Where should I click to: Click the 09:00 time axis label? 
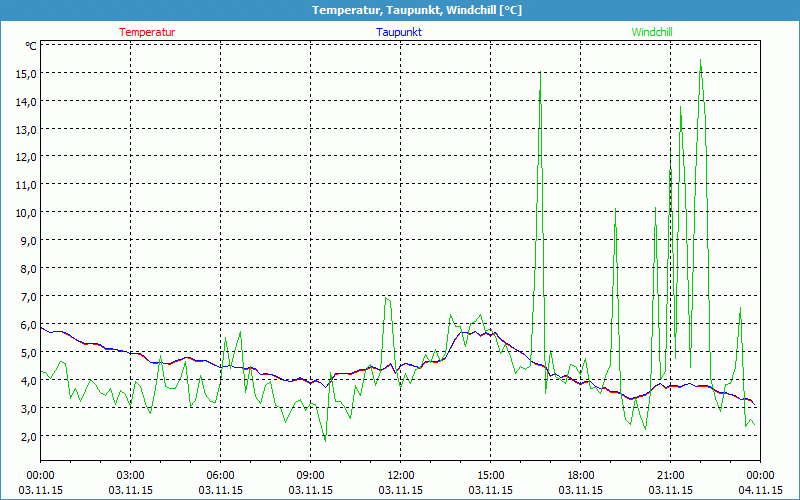tap(310, 475)
